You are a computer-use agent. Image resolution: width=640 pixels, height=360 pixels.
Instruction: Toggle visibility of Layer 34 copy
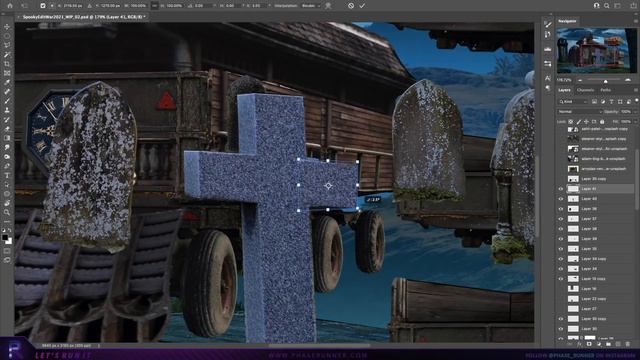(x=561, y=259)
